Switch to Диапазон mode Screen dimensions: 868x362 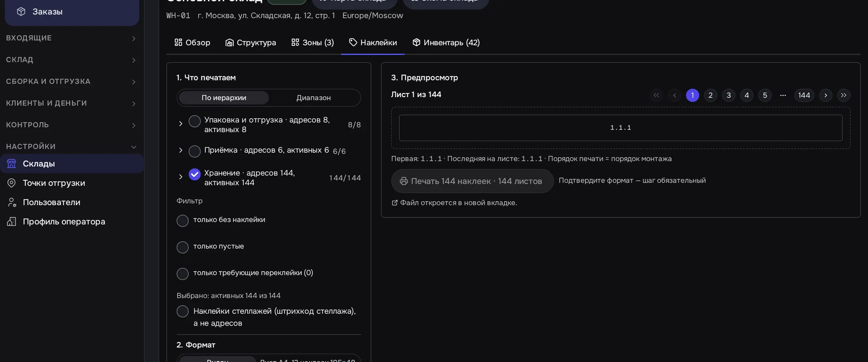point(314,98)
